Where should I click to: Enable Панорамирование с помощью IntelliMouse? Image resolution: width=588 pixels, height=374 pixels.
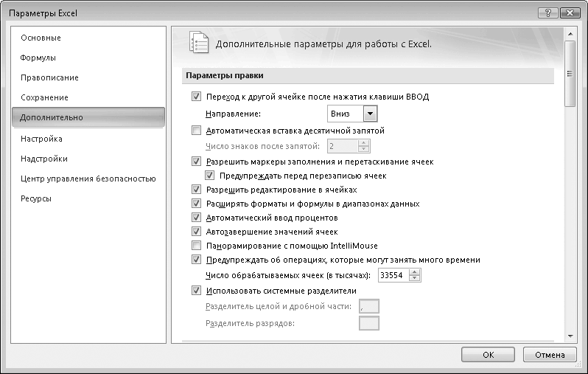tap(196, 246)
